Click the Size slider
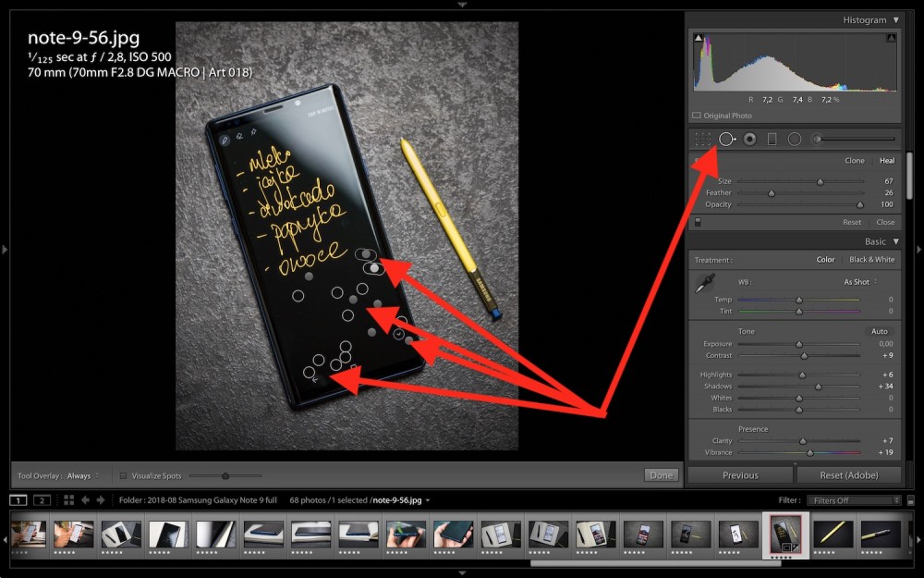Image resolution: width=924 pixels, height=578 pixels. click(800, 181)
